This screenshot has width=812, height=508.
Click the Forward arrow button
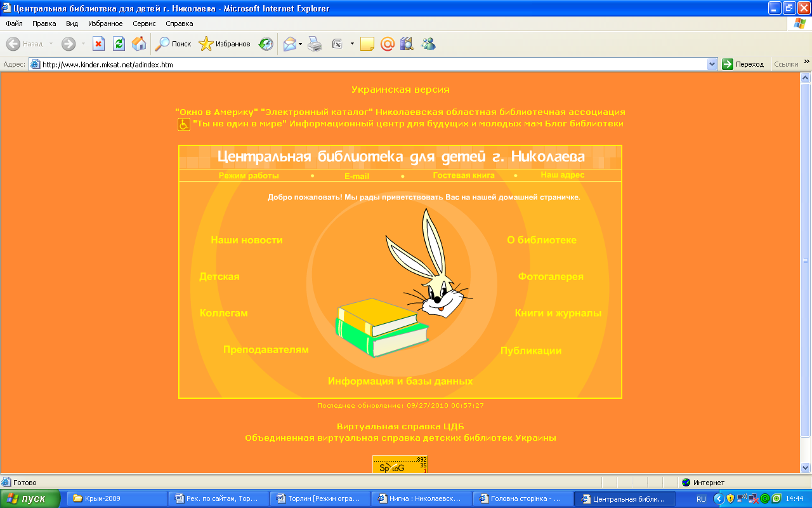click(x=68, y=44)
